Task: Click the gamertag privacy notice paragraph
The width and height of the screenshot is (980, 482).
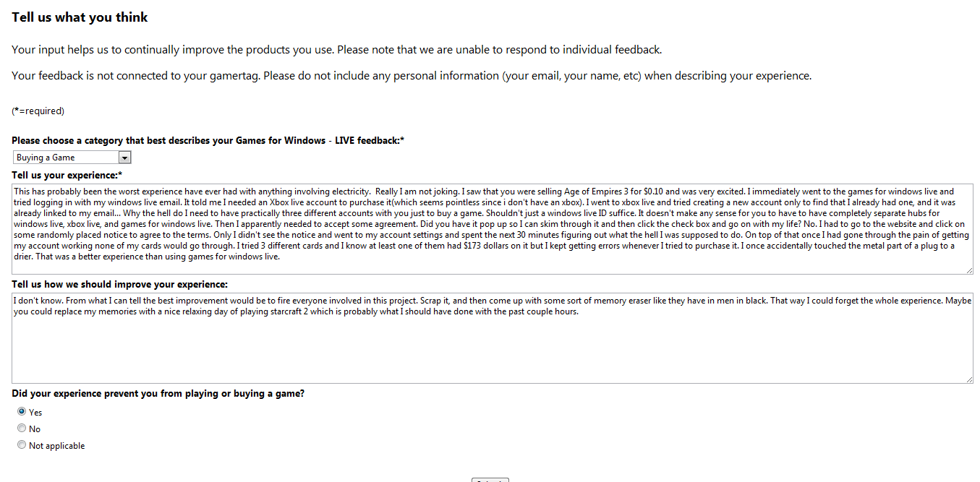Action: (x=411, y=75)
